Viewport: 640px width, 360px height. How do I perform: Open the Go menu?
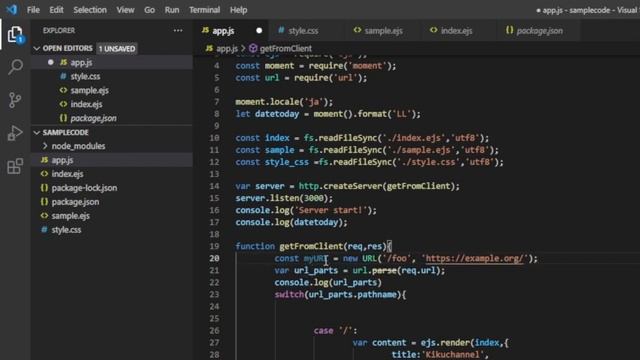click(x=149, y=10)
